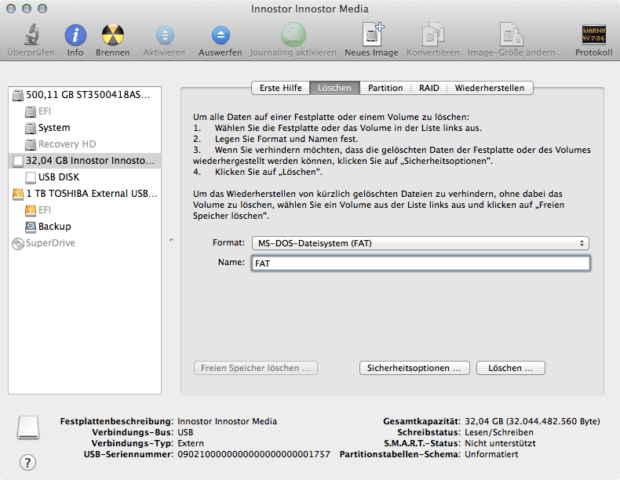Click the Löschen … erase button

[x=510, y=368]
